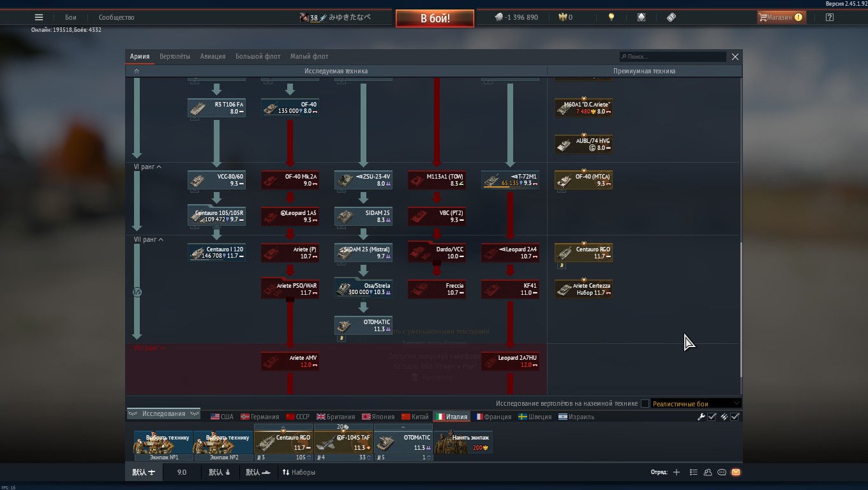Select the Centauro I 120 vehicle
The image size is (868, 490).
coord(216,253)
